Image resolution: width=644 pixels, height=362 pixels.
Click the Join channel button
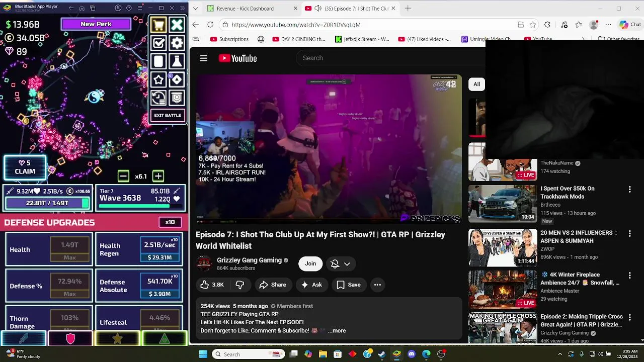[x=310, y=263]
